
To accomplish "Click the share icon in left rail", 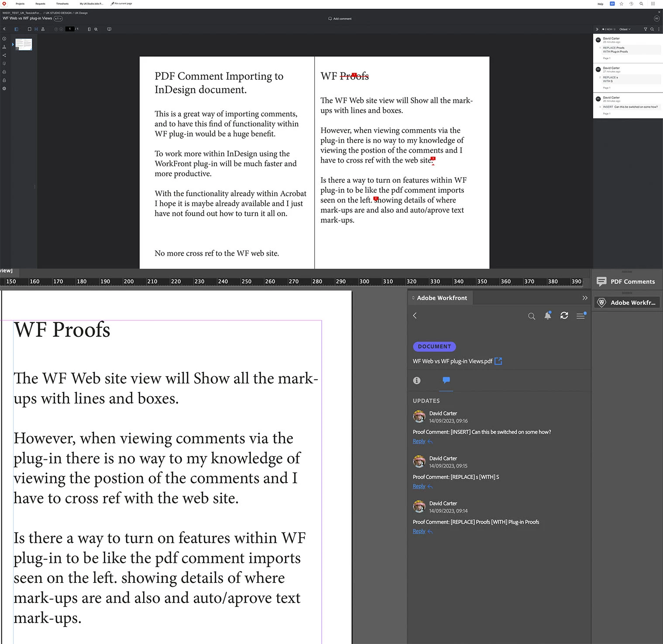I will (x=4, y=55).
